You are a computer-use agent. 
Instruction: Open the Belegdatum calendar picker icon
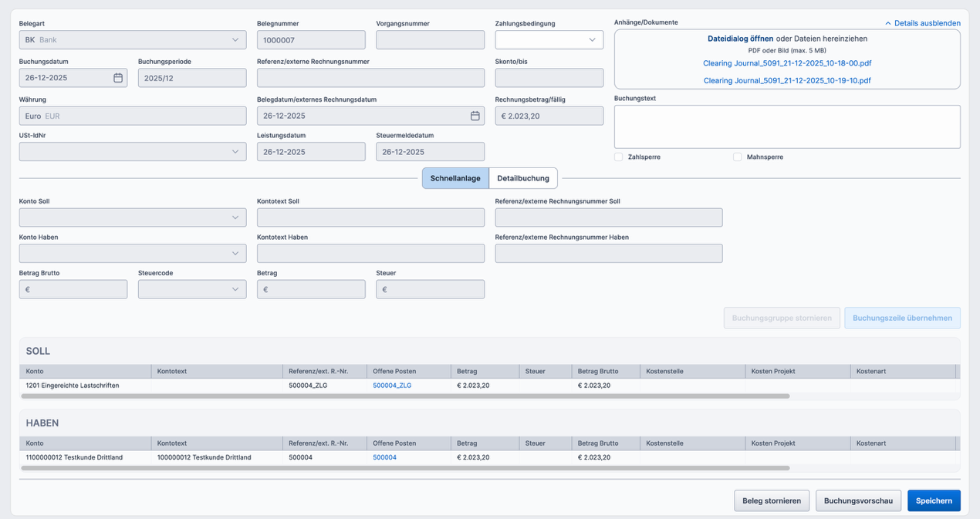(x=475, y=116)
